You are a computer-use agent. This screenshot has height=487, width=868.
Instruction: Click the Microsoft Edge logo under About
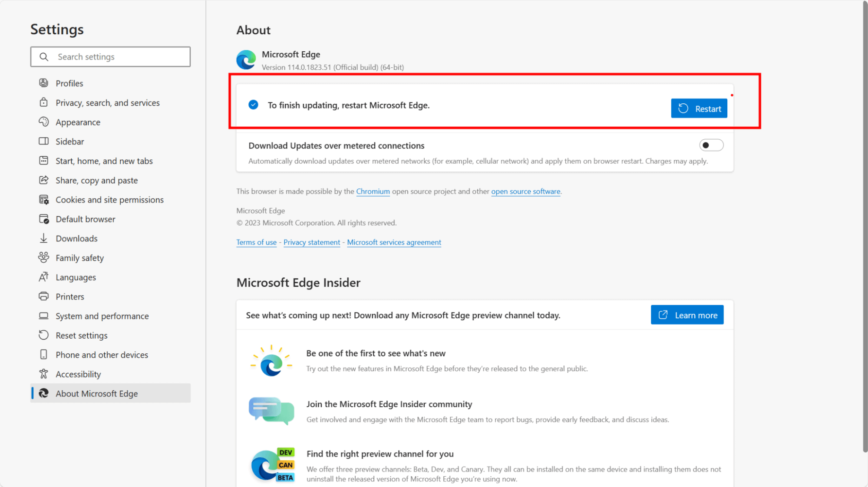click(246, 60)
